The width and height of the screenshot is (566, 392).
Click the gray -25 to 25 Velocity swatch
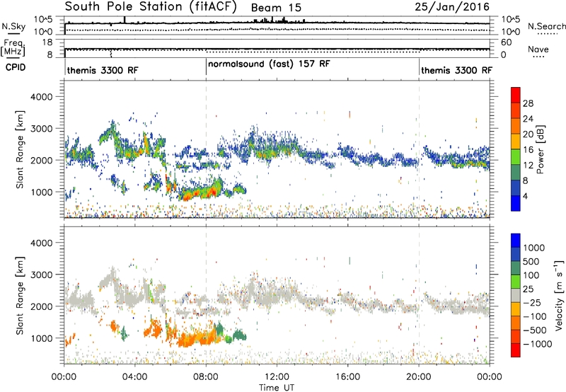516,295
